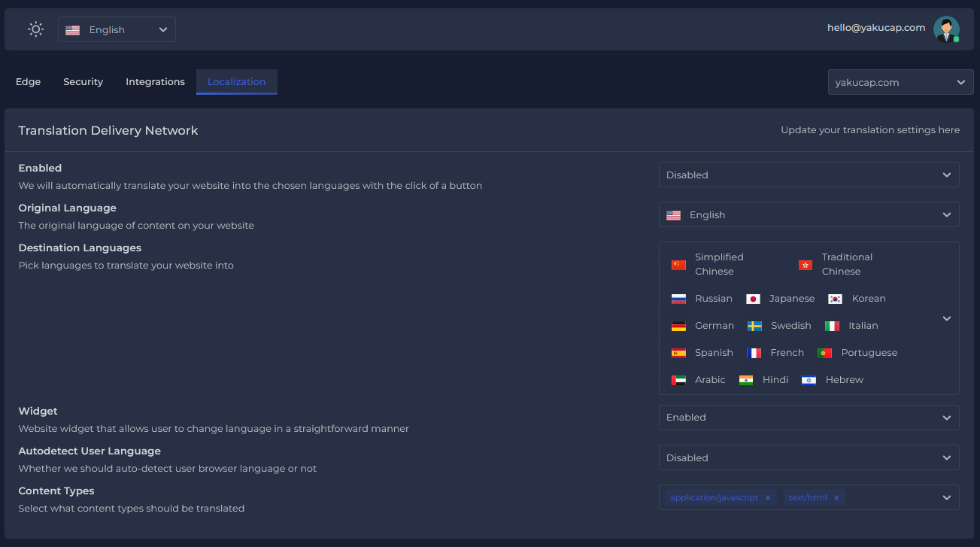Click the Traditional Chinese language label
Screen dimensions: 980x547
pos(847,264)
